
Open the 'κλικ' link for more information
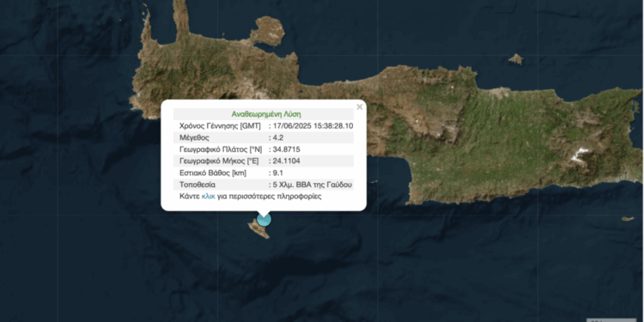[x=209, y=197]
